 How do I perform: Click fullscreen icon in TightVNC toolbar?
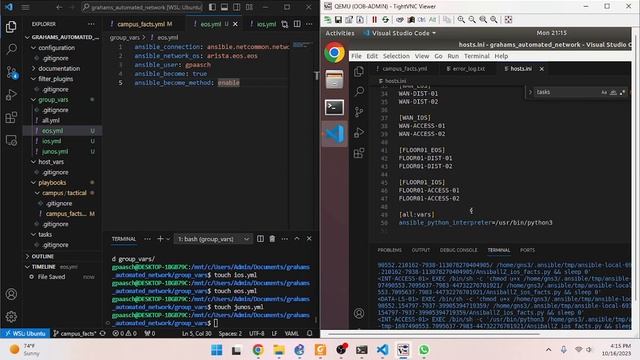pyautogui.click(x=508, y=20)
